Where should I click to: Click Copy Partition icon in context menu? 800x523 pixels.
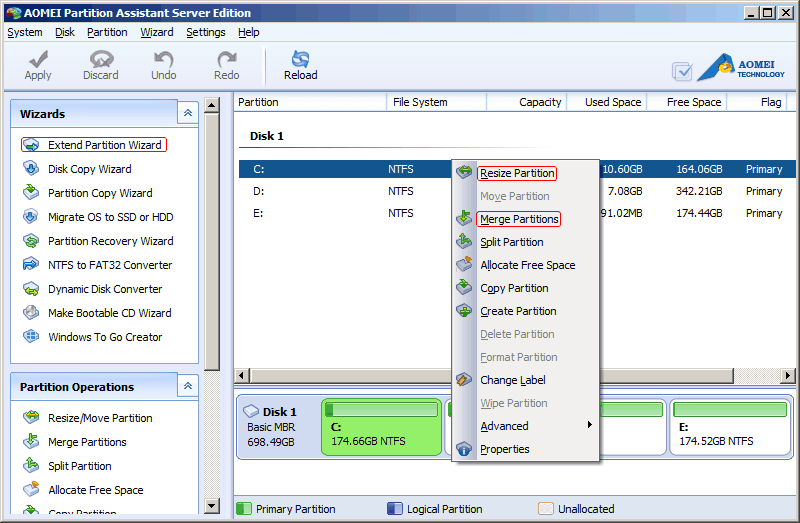(x=464, y=287)
